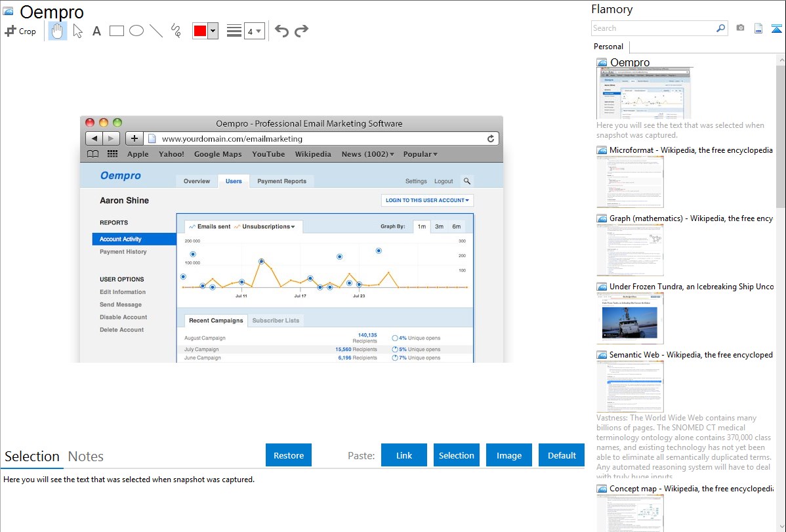Click the browser back arrow in snapshot
This screenshot has height=532, width=786.
94,138
